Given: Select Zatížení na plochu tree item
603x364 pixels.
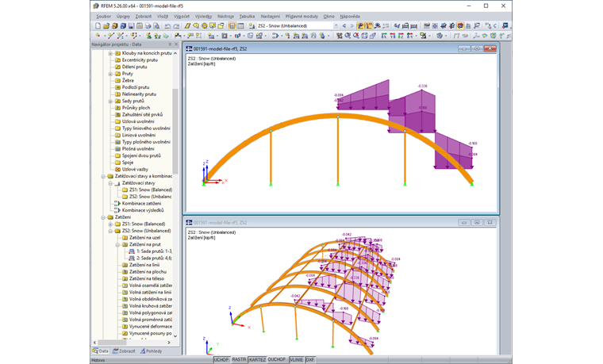Looking at the screenshot, I should coord(148,272).
